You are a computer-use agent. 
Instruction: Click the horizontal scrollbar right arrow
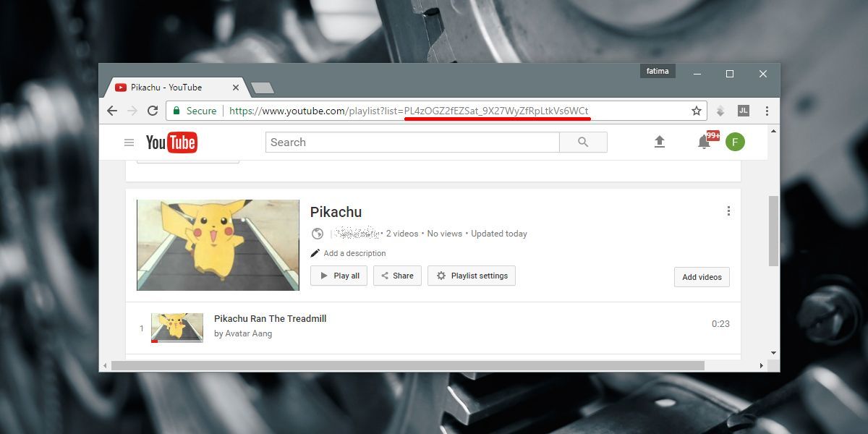coord(762,366)
